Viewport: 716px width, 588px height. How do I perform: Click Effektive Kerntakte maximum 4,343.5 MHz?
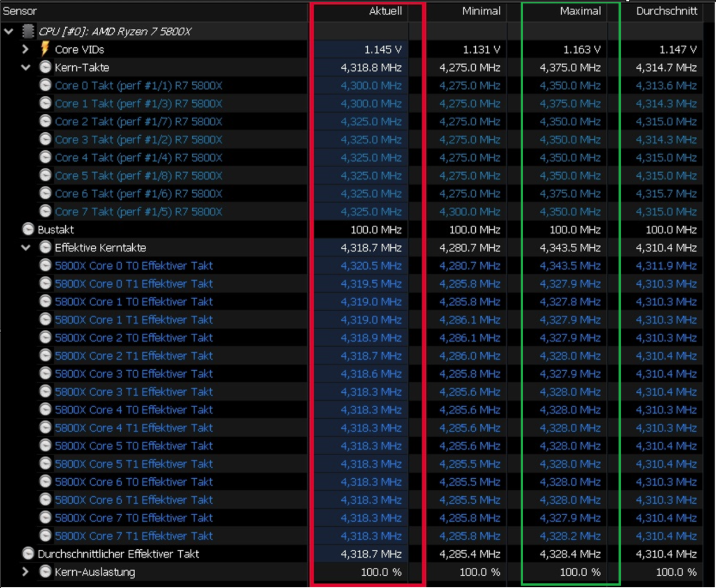click(570, 247)
